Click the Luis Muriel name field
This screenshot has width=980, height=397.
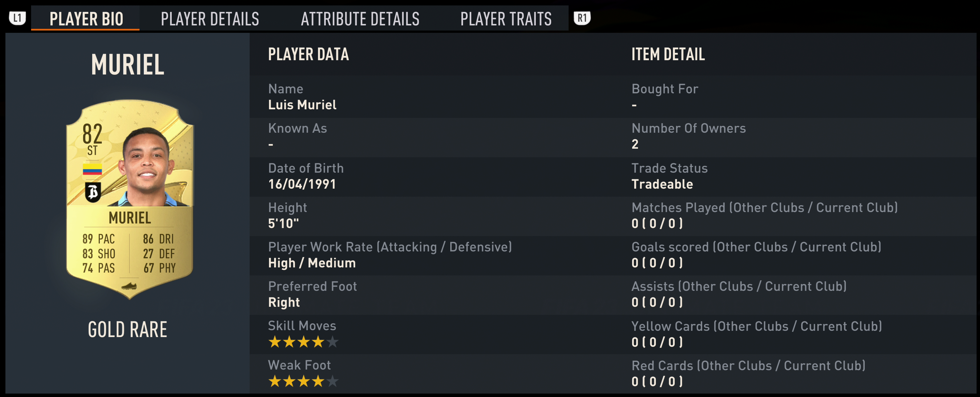pos(302,105)
